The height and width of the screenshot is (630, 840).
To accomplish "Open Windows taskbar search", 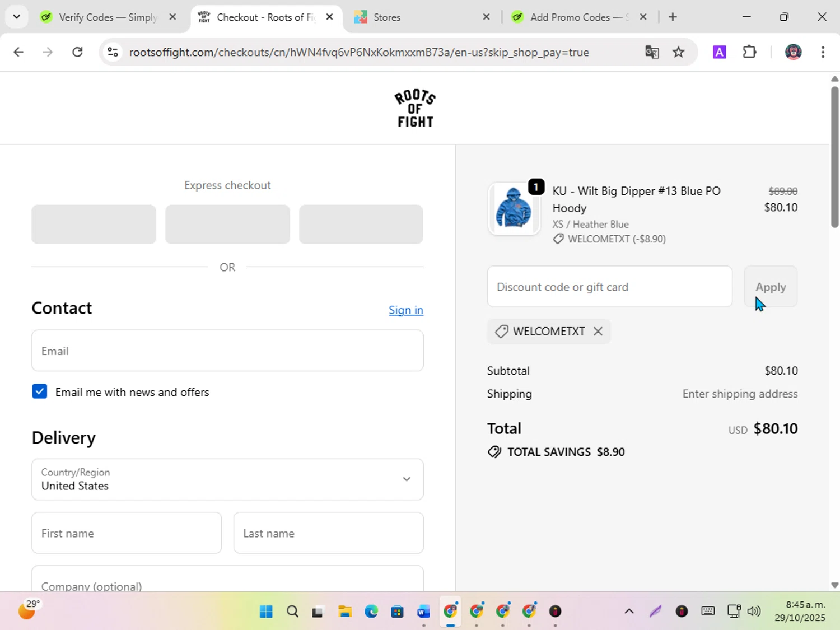I will tap(292, 612).
